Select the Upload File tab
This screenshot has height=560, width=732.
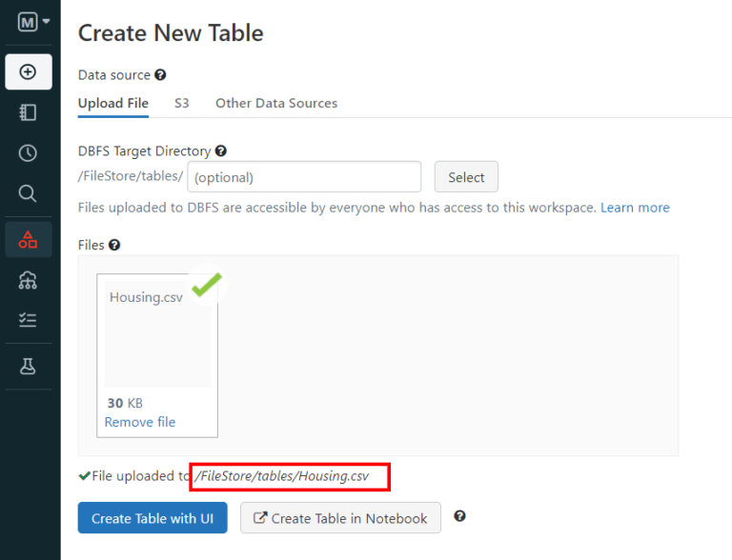(112, 103)
